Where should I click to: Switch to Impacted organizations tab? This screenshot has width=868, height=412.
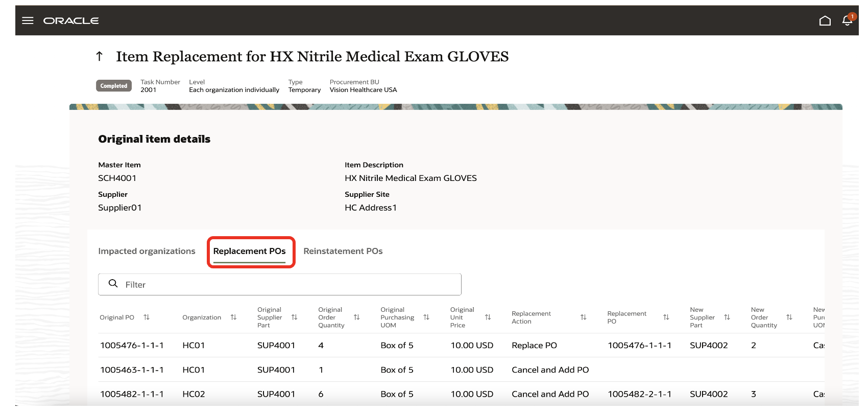click(147, 251)
